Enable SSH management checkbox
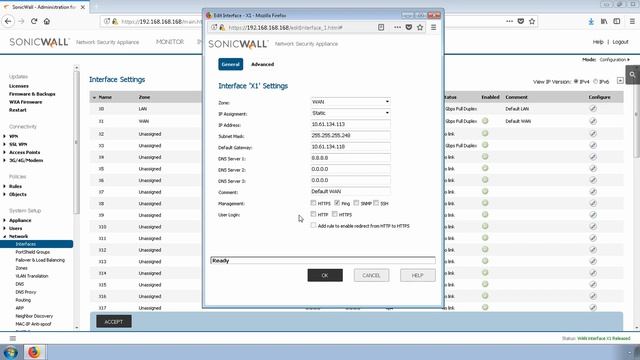This screenshot has width=640, height=360. click(x=376, y=202)
